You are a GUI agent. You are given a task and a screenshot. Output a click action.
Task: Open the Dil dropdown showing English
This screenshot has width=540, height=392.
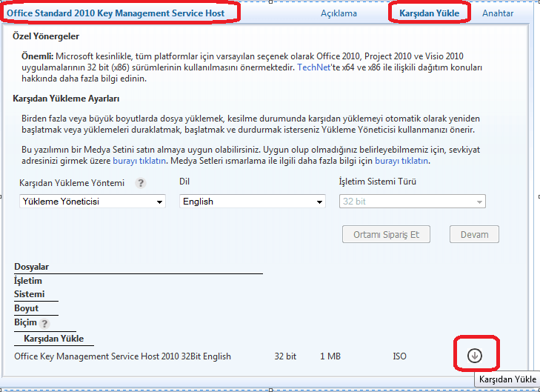pyautogui.click(x=252, y=202)
